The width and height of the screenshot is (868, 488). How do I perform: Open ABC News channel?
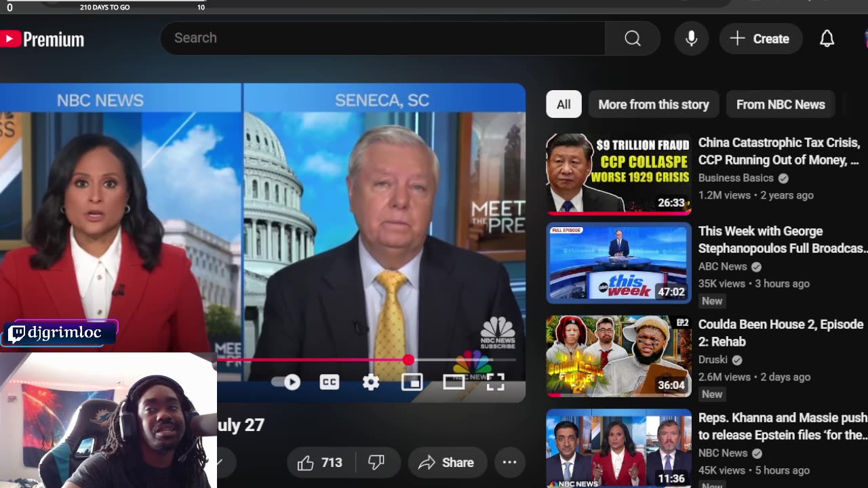click(x=722, y=266)
